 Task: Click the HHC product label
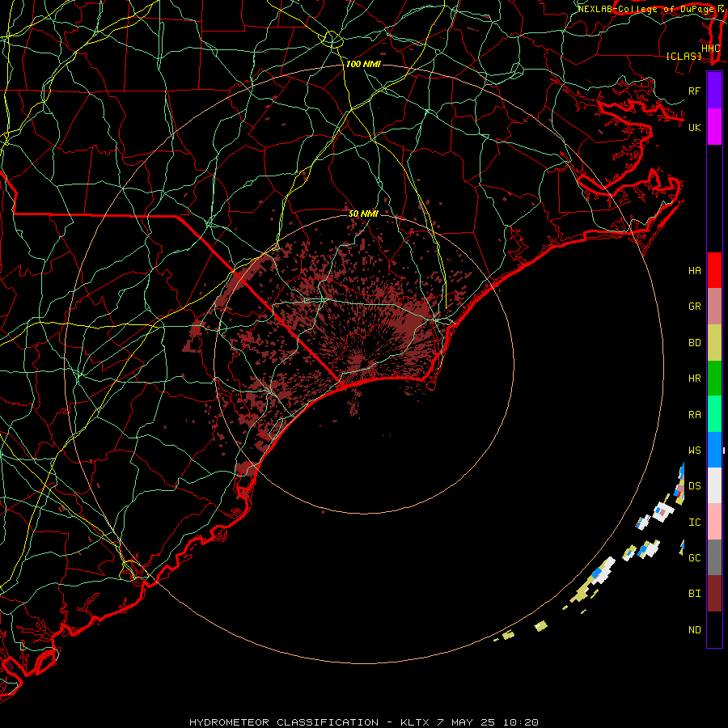(710, 49)
